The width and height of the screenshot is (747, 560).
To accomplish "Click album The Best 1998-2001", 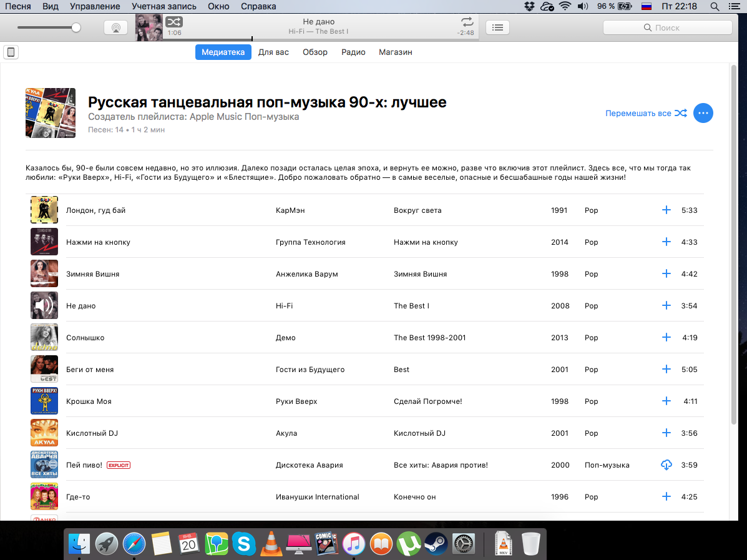I will pyautogui.click(x=430, y=337).
